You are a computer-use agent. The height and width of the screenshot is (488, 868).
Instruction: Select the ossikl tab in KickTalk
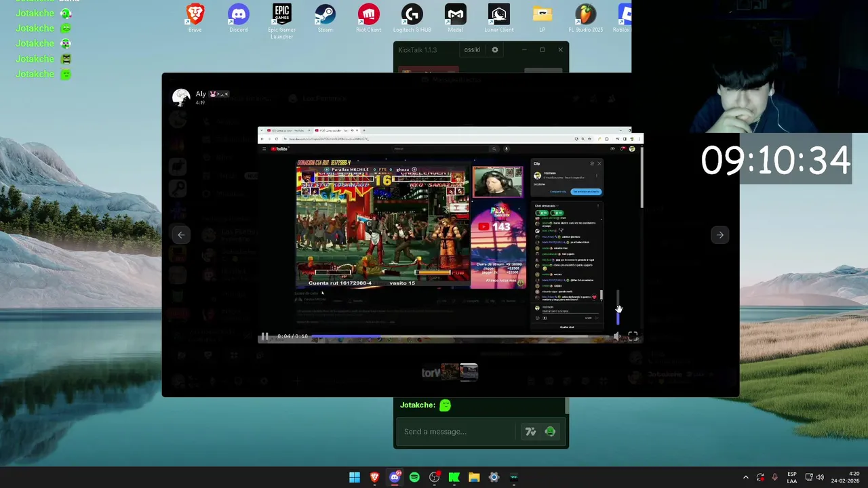472,49
